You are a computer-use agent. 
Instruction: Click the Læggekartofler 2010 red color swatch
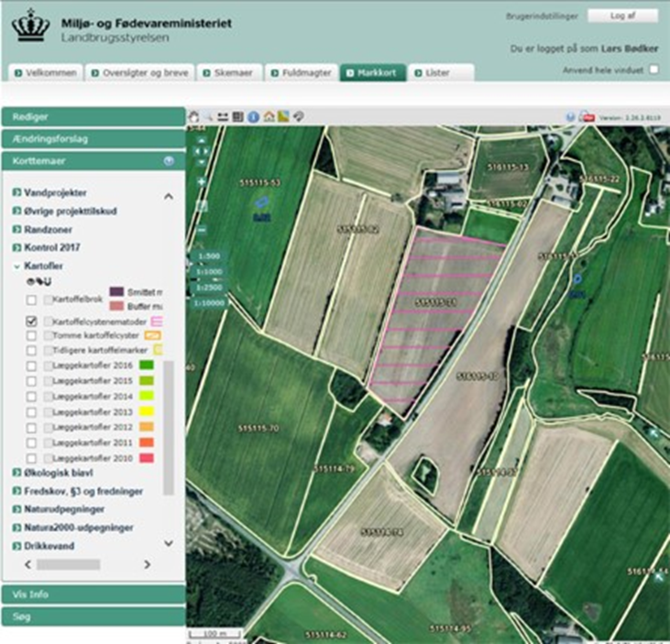(145, 456)
